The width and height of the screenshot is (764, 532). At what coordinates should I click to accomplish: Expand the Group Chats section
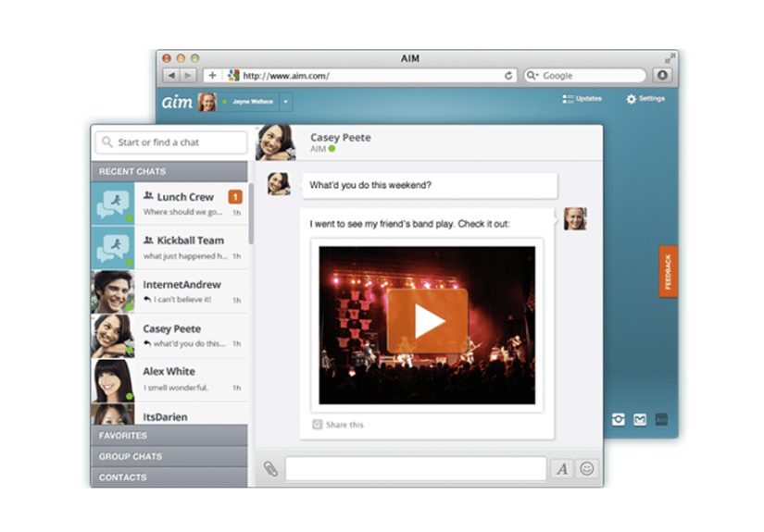[169, 456]
